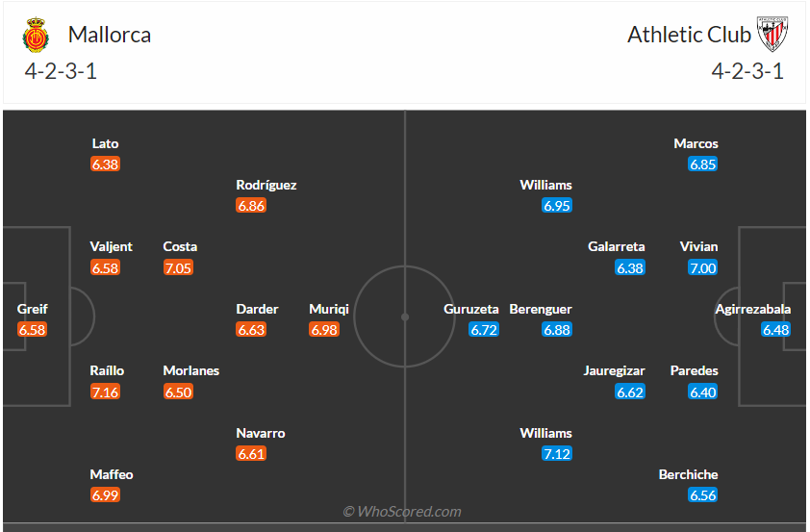Open the Athletic Club team name link
Viewport: 810px width, 532px height.
689,35
